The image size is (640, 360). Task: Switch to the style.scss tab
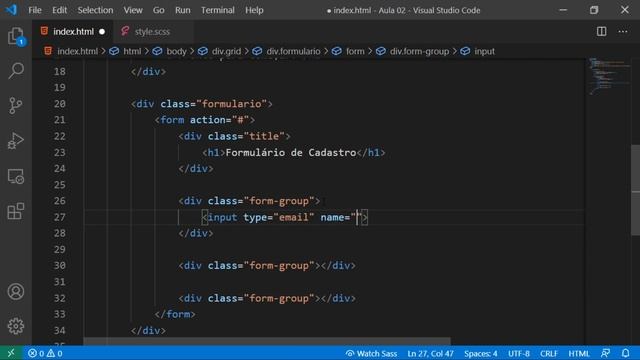point(152,31)
